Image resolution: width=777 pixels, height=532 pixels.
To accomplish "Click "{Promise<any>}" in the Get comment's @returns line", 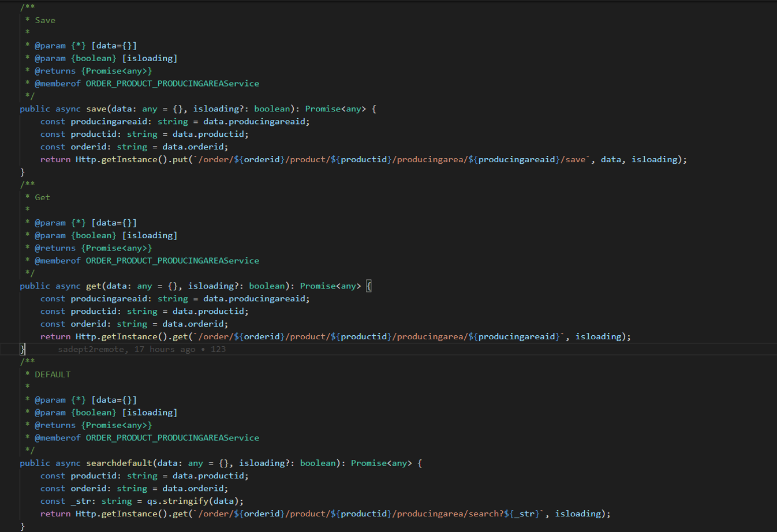I will click(117, 248).
